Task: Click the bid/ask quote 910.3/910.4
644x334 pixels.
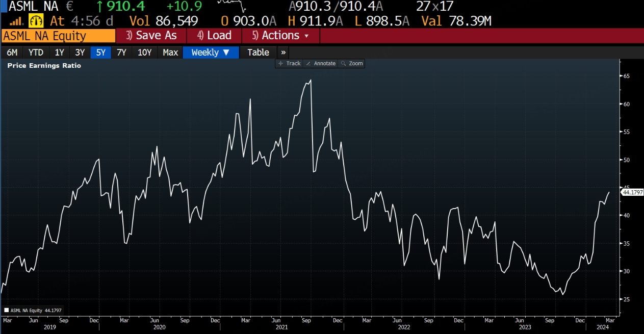Action: (336, 7)
